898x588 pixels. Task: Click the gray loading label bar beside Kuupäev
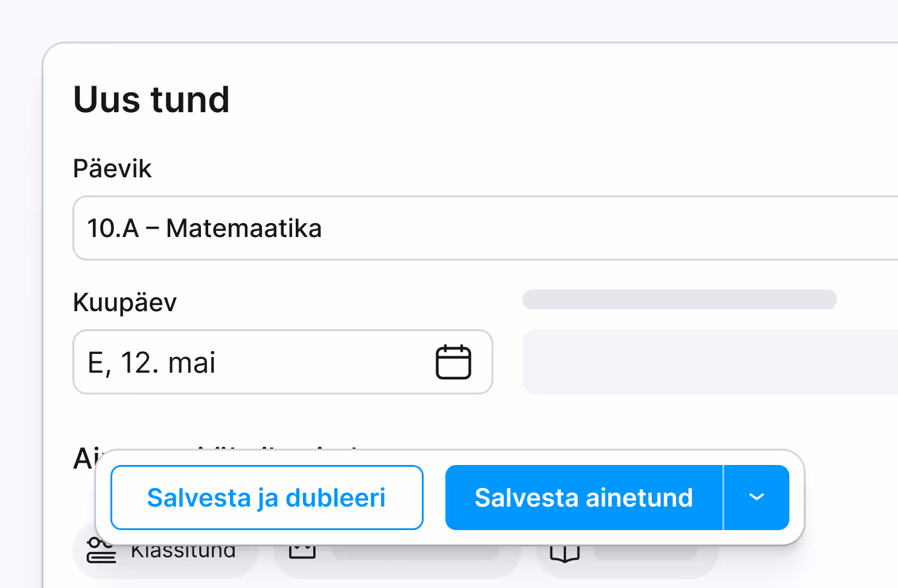point(679,299)
